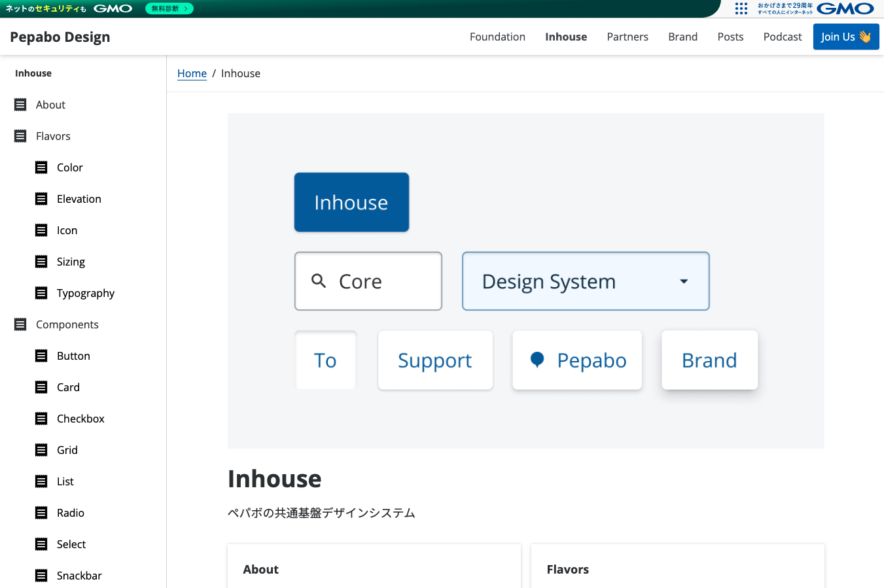Select the Checkbox component entry
Viewport: 884px width, 588px height.
[80, 419]
